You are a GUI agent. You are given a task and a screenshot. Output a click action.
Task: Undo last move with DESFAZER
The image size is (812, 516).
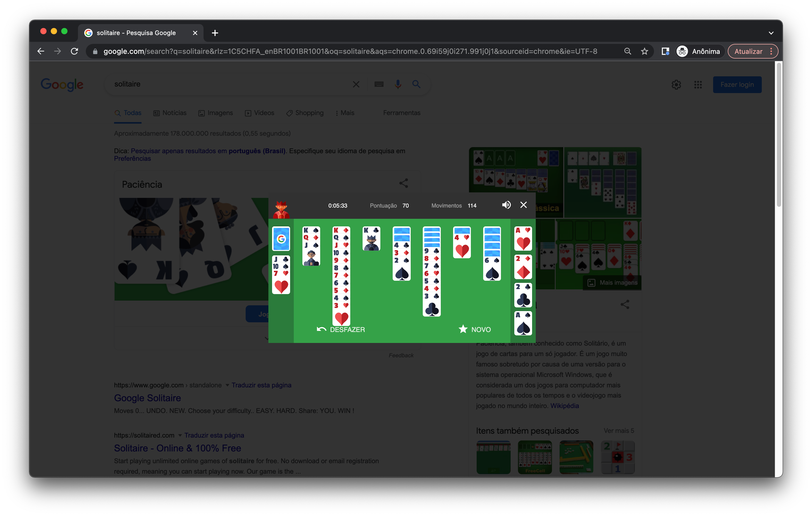click(341, 329)
